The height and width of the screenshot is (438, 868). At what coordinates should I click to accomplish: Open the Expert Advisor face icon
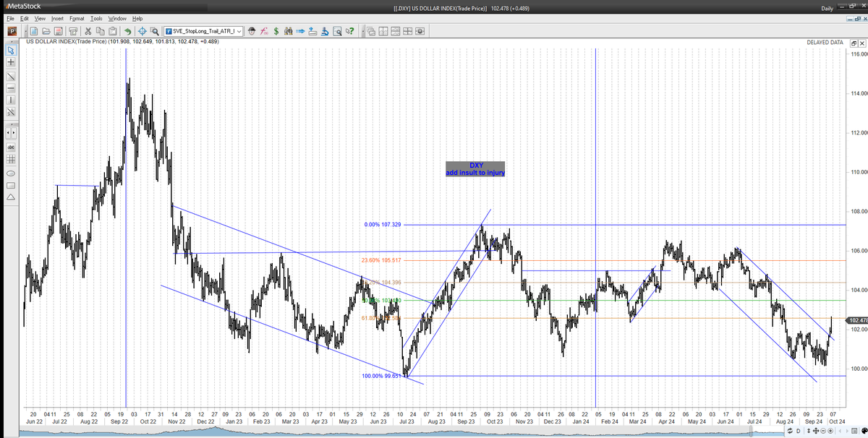click(252, 31)
